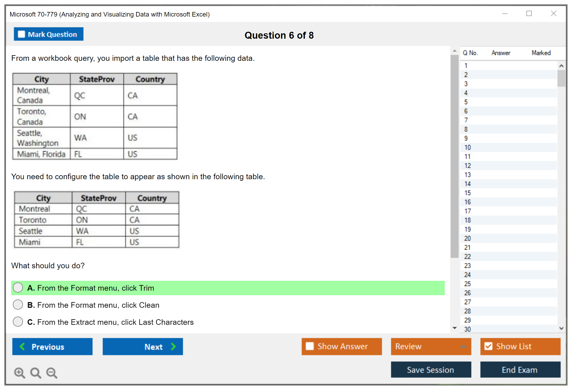Select answer B, Format menu Clean
The image size is (574, 392).
click(x=18, y=305)
